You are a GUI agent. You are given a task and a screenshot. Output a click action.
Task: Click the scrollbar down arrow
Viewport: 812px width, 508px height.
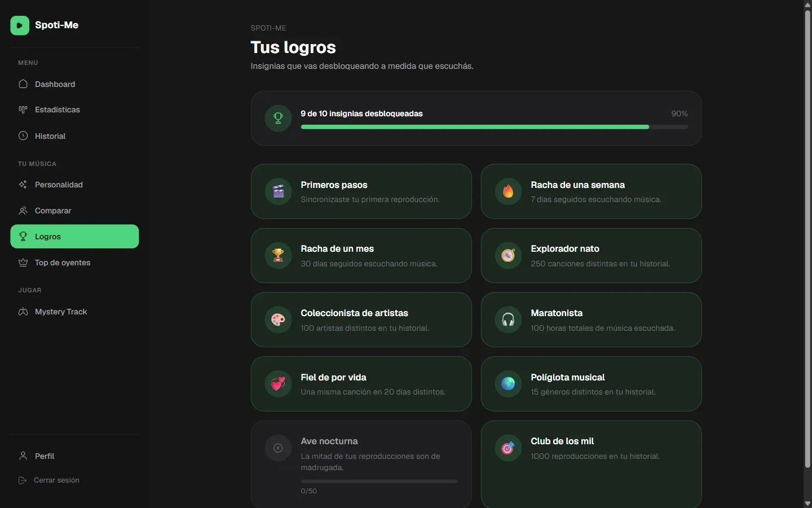(807, 503)
